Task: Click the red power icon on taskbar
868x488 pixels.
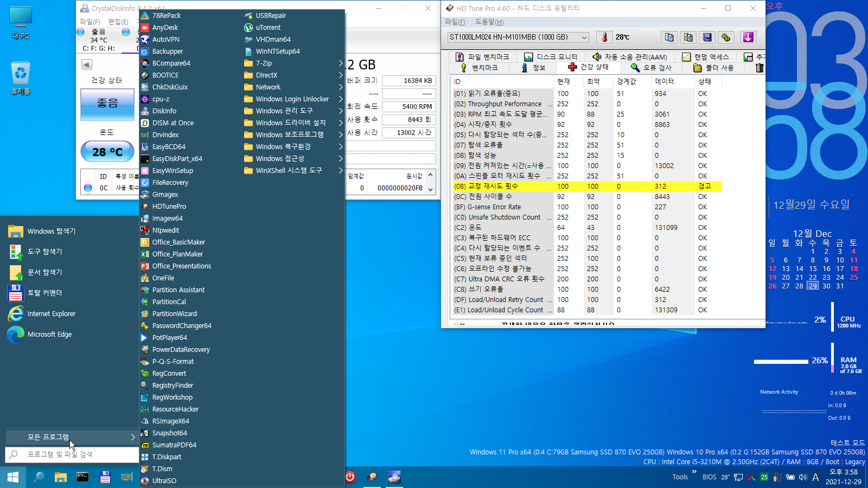Action: 350,477
